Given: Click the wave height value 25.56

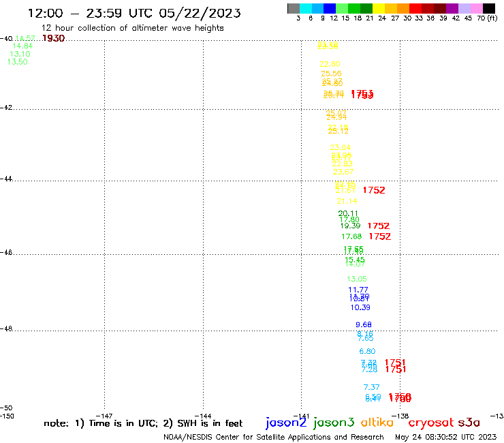Looking at the screenshot, I should click(x=331, y=74).
